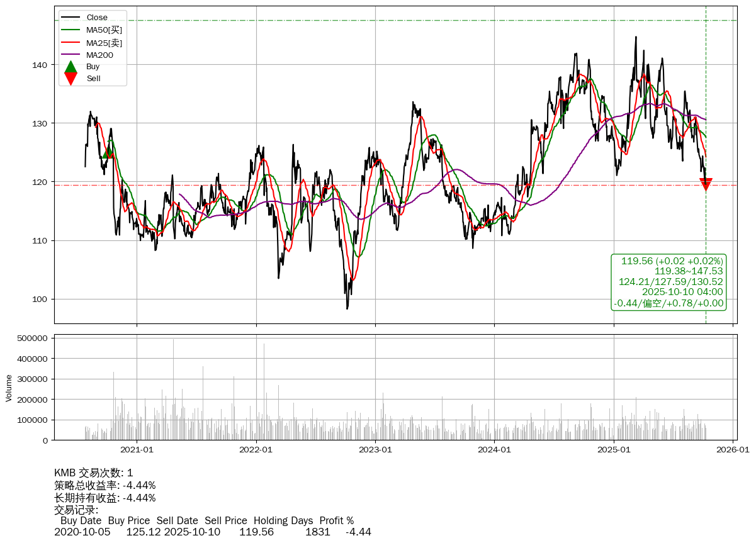Select the MA200 legend label
Image resolution: width=756 pixels, height=543 pixels.
99,55
